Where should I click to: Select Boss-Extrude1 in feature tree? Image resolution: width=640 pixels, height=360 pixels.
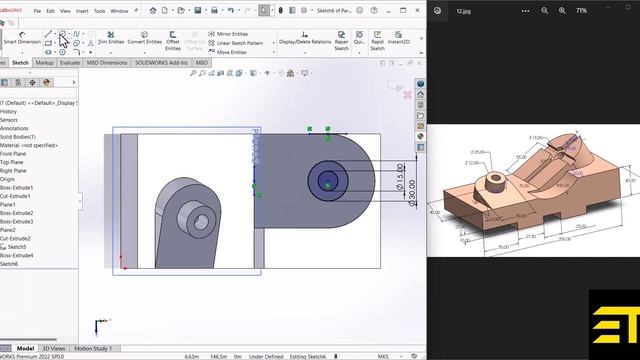click(x=17, y=188)
